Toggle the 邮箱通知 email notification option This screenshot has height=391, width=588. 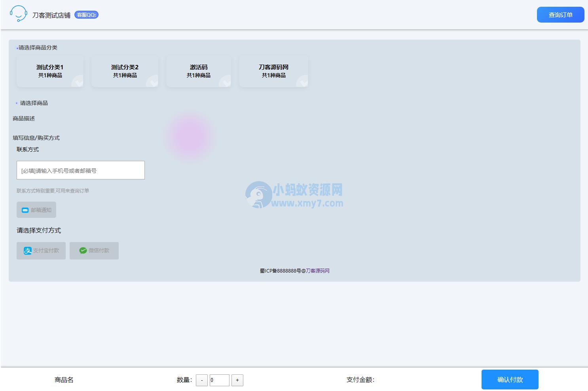[x=36, y=210]
